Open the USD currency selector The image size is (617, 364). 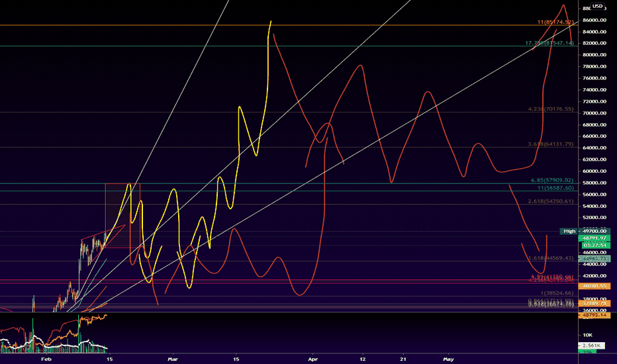597,6
